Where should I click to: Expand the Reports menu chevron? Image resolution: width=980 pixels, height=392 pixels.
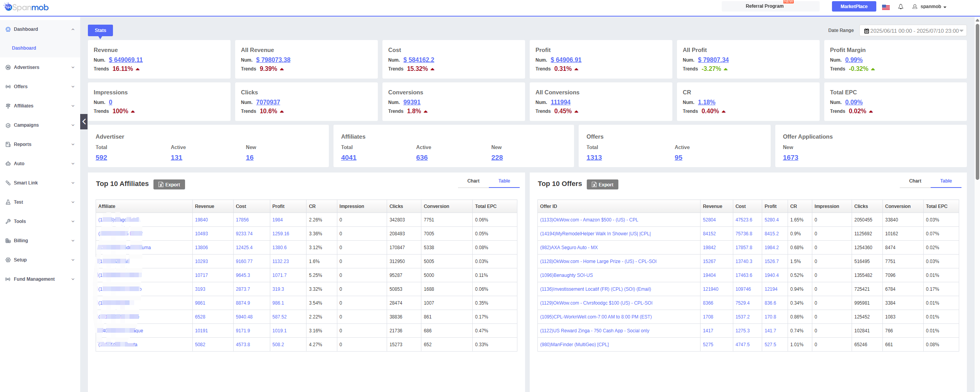[x=73, y=144]
